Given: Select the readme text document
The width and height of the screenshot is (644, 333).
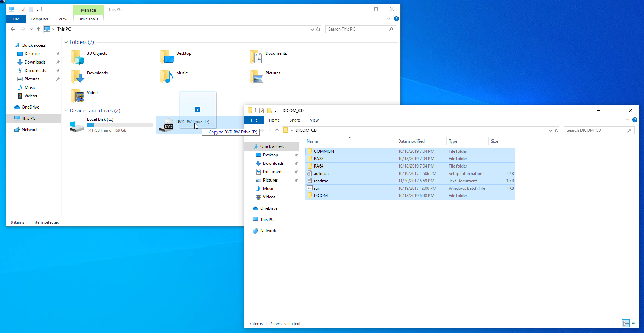Looking at the screenshot, I should click(321, 181).
